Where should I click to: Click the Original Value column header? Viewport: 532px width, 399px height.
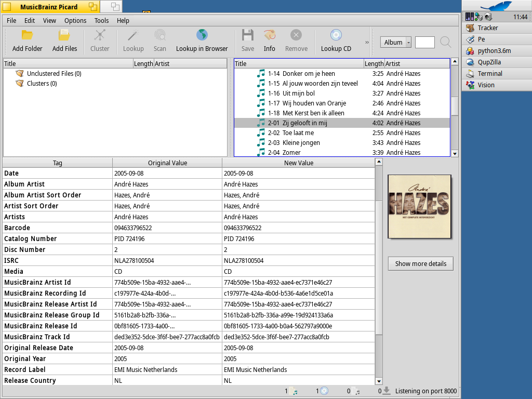coord(167,163)
